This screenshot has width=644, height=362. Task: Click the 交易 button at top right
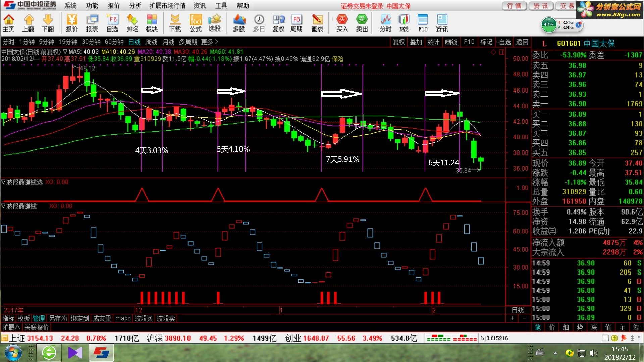pyautogui.click(x=567, y=6)
